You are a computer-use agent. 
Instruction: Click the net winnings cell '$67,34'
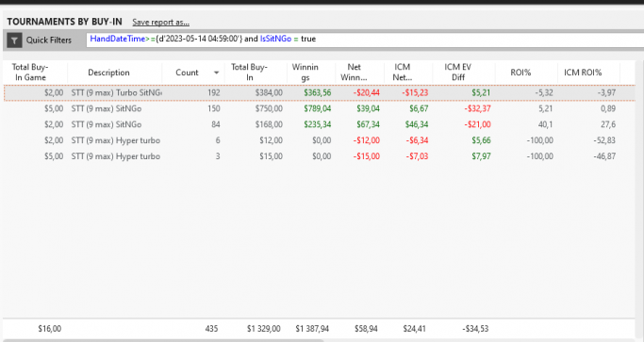(x=368, y=124)
